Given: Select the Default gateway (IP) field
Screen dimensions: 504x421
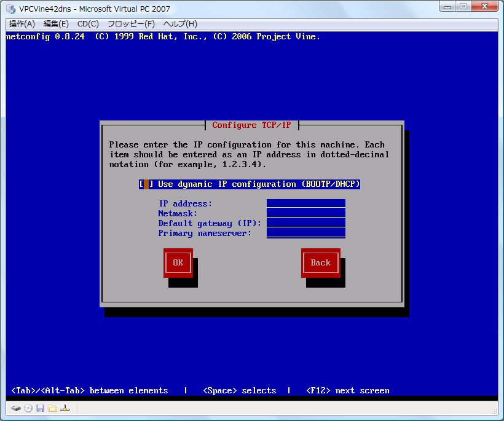Looking at the screenshot, I should click(x=306, y=223).
